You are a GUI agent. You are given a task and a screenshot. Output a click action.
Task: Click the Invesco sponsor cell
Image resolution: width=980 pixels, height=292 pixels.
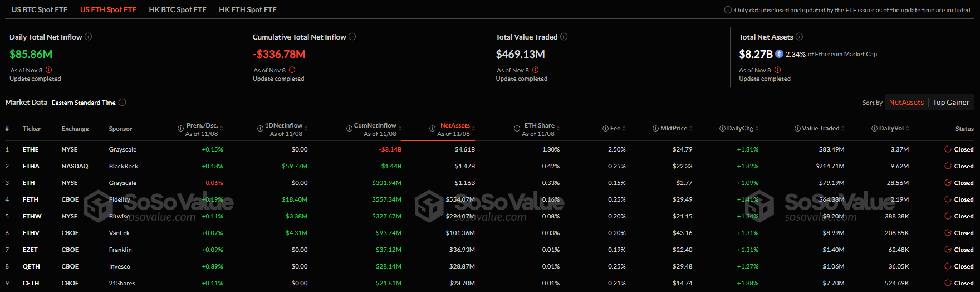pyautogui.click(x=120, y=266)
